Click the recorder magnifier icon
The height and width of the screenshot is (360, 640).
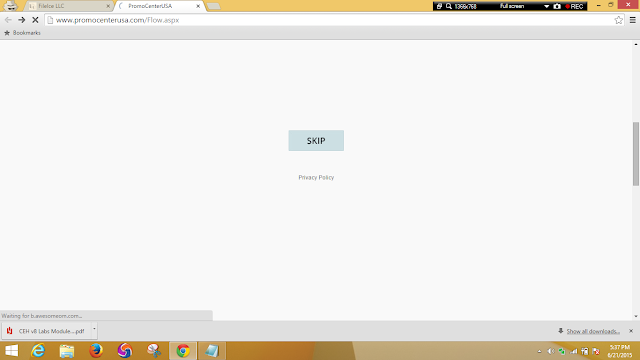pos(449,6)
